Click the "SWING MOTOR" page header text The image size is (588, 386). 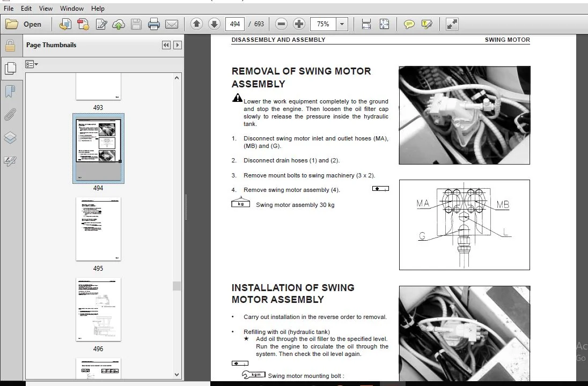508,40
